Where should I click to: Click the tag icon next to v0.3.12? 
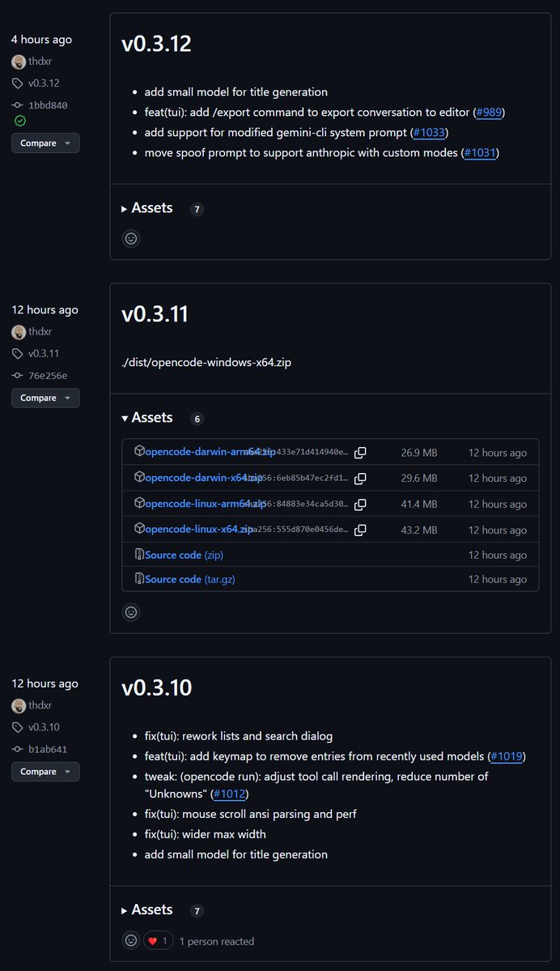17,83
